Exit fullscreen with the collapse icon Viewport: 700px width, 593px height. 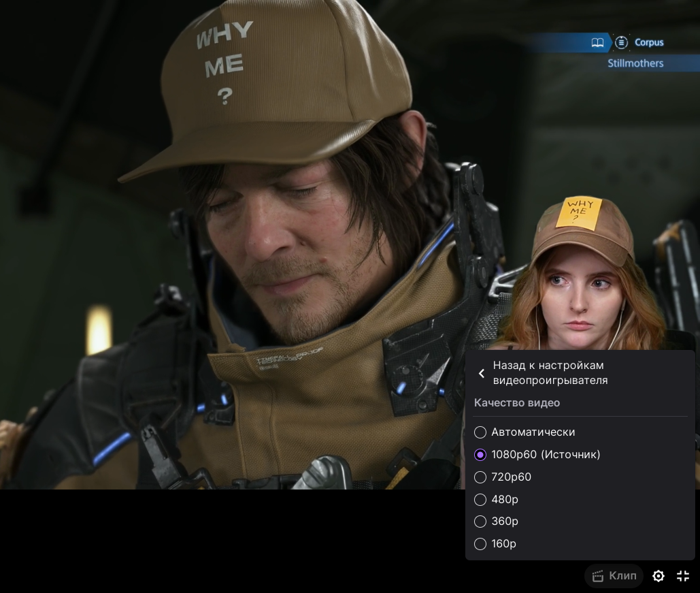683,576
